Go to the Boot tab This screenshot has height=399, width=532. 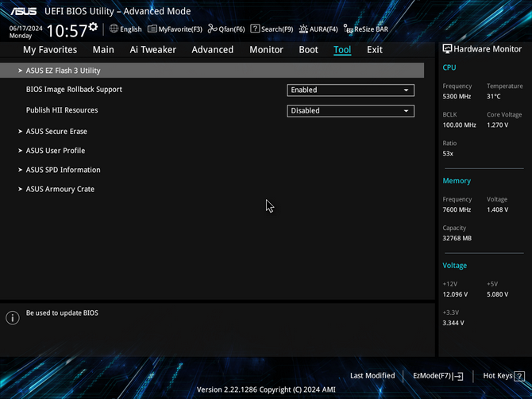(x=308, y=49)
